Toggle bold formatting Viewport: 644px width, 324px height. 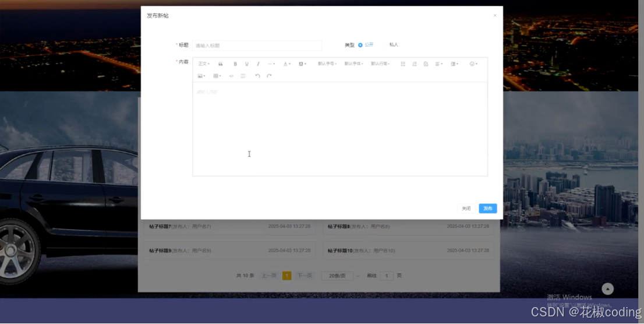click(235, 64)
